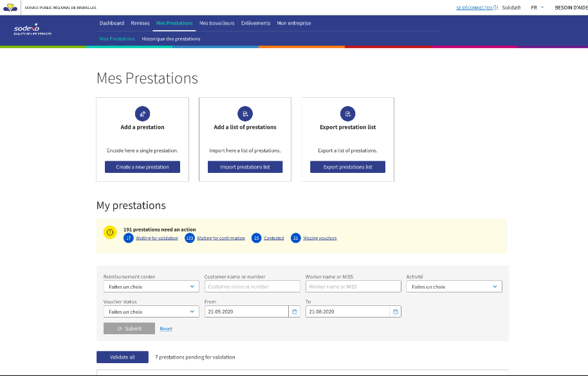Click the '191 prestations need an action' text
588x376 pixels.
click(x=160, y=229)
